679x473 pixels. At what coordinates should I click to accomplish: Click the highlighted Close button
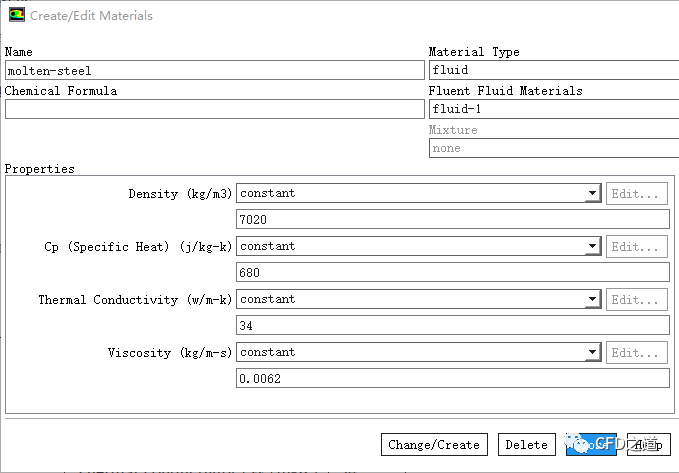[x=588, y=445]
